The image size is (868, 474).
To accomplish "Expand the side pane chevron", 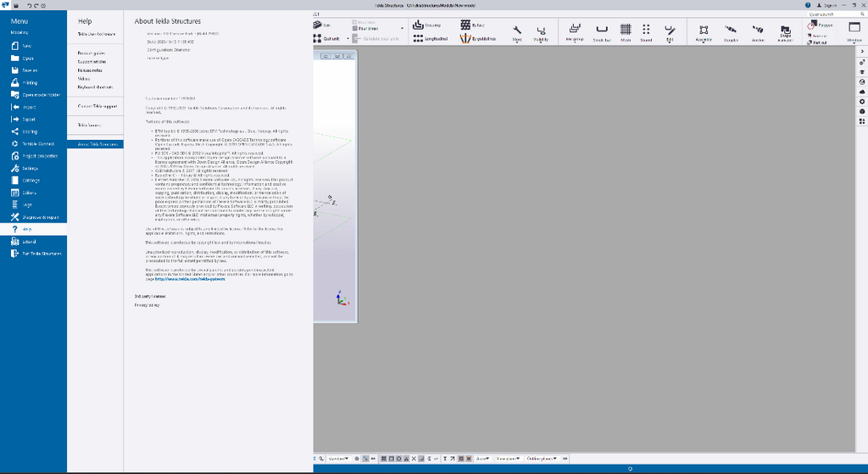I will tap(862, 51).
